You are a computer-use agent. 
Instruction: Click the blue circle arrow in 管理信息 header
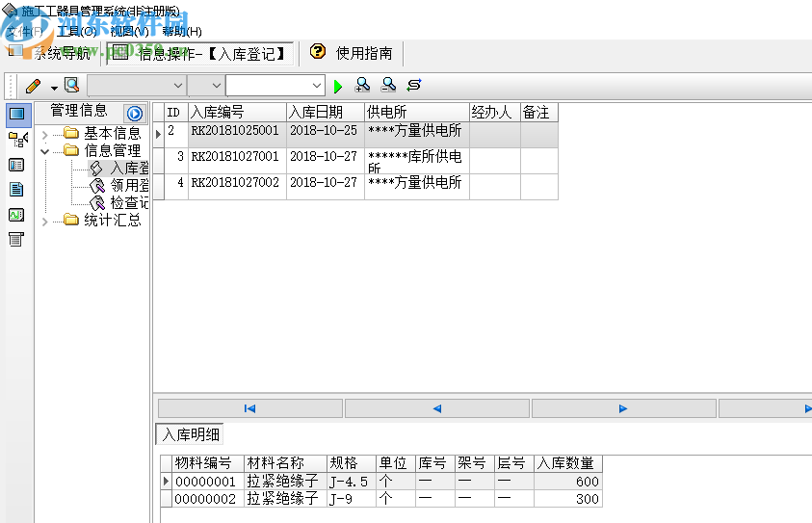[x=135, y=114]
